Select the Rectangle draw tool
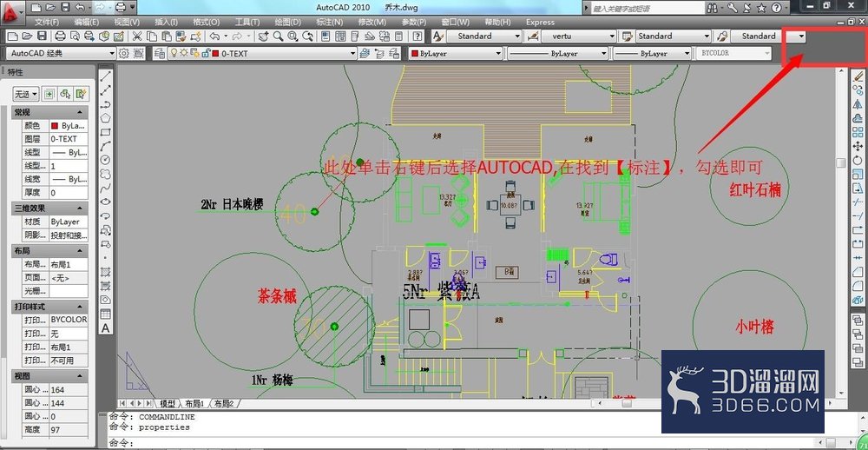The image size is (868, 450). click(105, 132)
